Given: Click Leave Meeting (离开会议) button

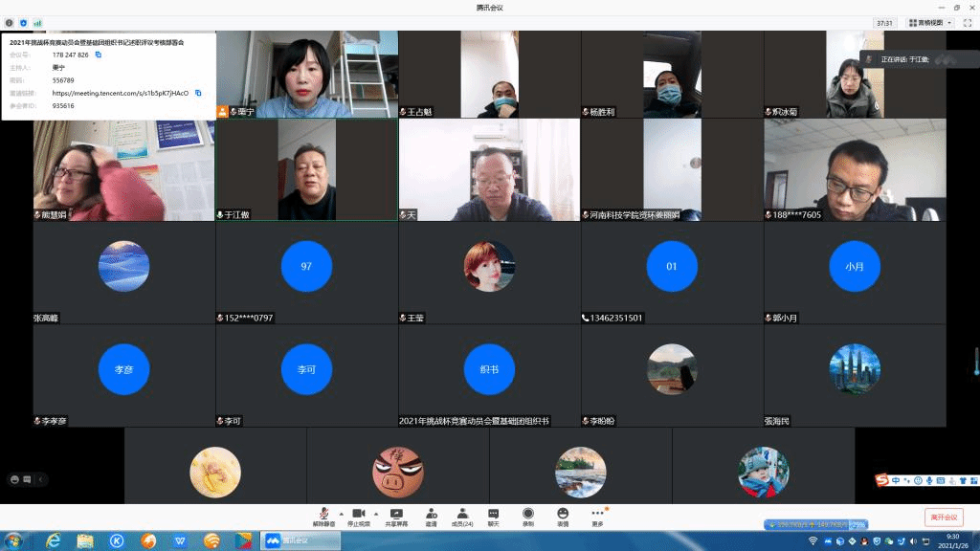Looking at the screenshot, I should click(x=943, y=518).
